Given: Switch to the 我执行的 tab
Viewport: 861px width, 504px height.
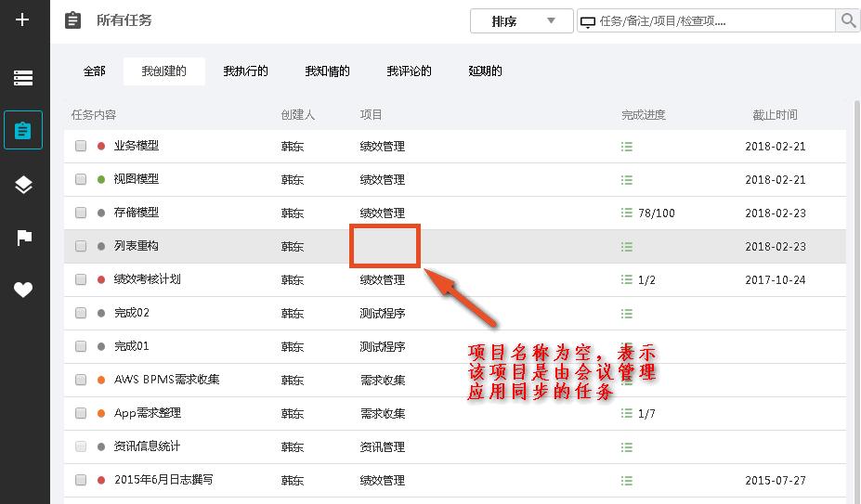Looking at the screenshot, I should [x=245, y=71].
